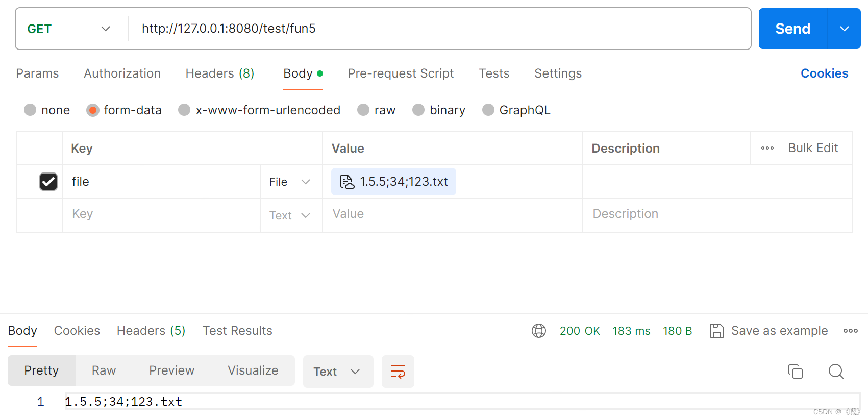
Task: Toggle the wrap lines icon
Action: click(398, 372)
